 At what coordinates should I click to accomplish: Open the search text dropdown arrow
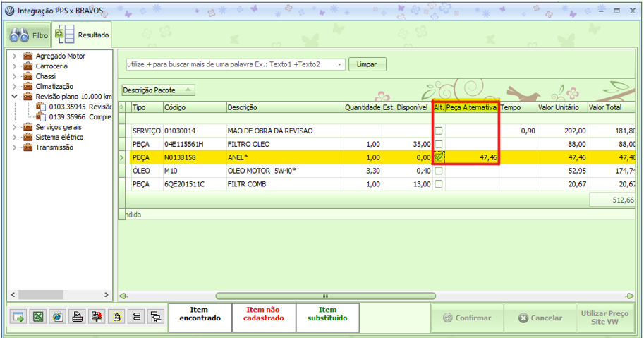(339, 64)
